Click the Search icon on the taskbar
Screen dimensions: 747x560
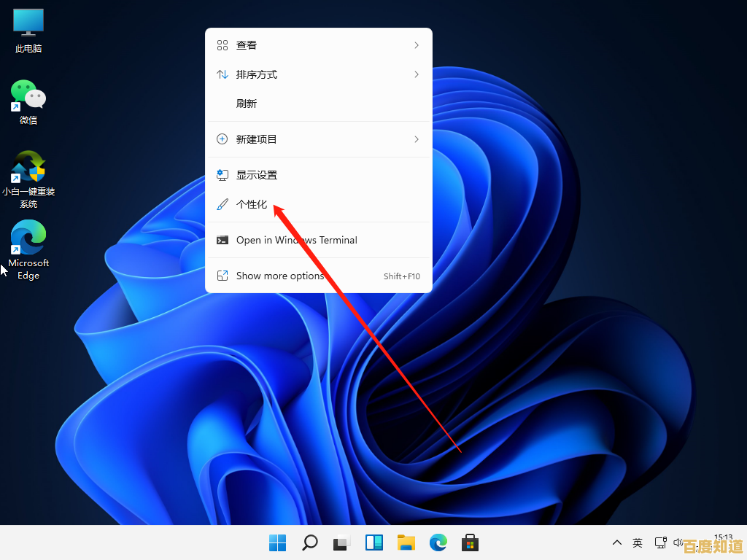[x=310, y=542]
